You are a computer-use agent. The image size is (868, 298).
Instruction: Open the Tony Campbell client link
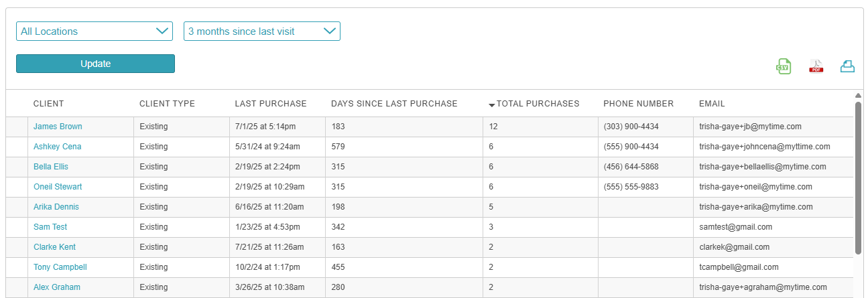60,267
